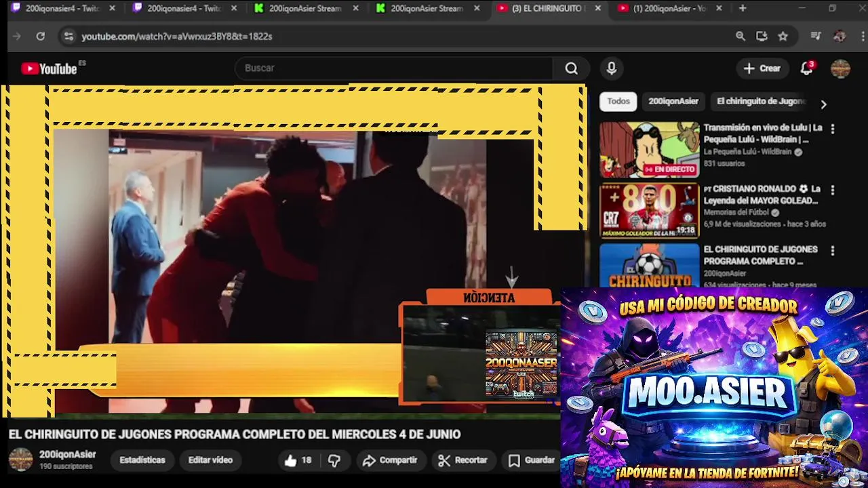Open Estadísticas for this video
Viewport: 868px width, 488px height.
point(142,460)
